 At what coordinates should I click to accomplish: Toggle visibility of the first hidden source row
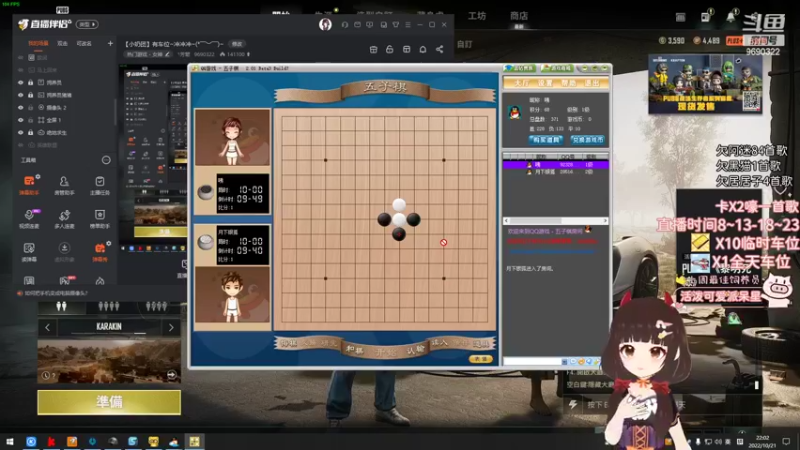[x=21, y=58]
